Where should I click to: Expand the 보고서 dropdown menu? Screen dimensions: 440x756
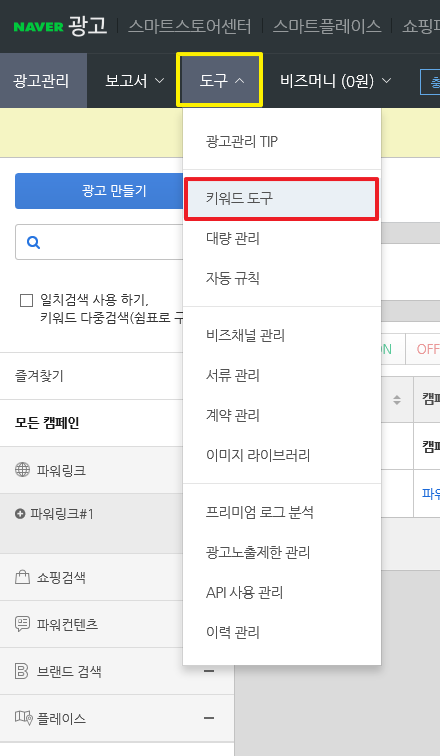click(x=134, y=81)
